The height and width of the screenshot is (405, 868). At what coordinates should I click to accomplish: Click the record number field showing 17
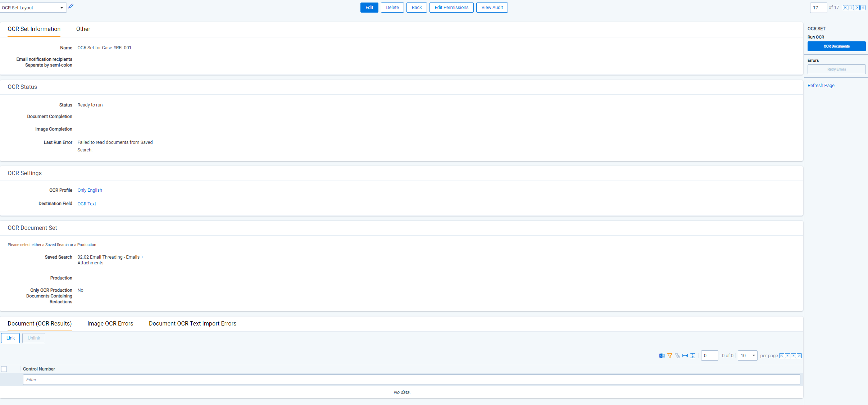pyautogui.click(x=818, y=8)
